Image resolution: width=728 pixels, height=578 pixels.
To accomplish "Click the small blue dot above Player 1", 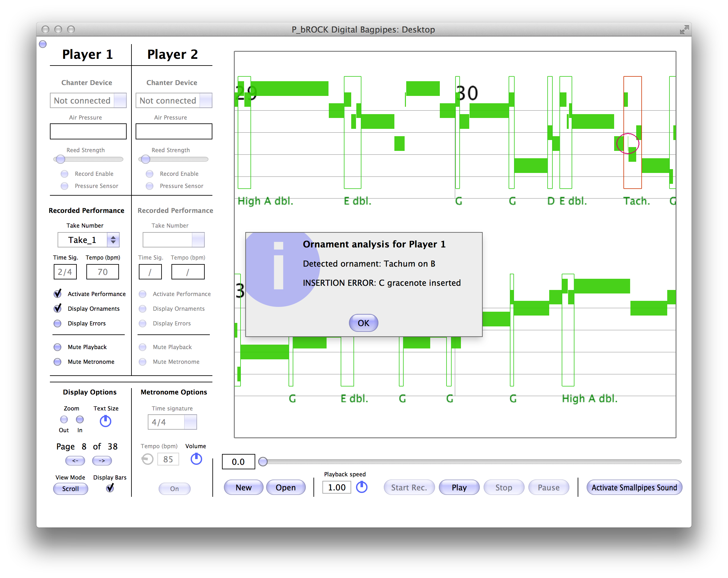I will coord(43,44).
